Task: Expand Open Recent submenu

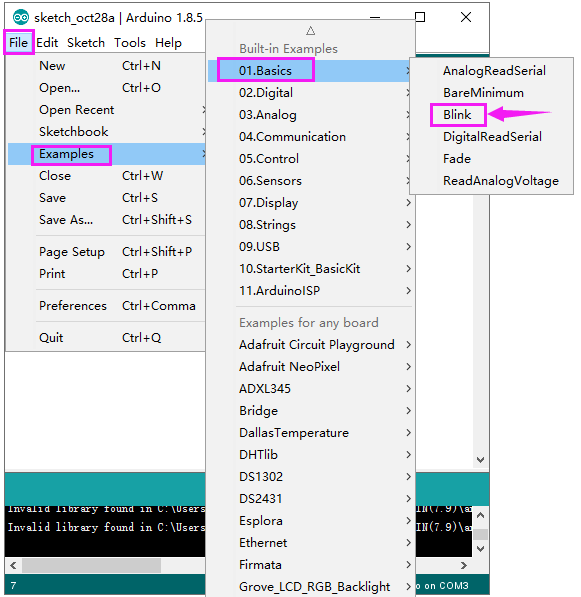Action: tap(107, 110)
